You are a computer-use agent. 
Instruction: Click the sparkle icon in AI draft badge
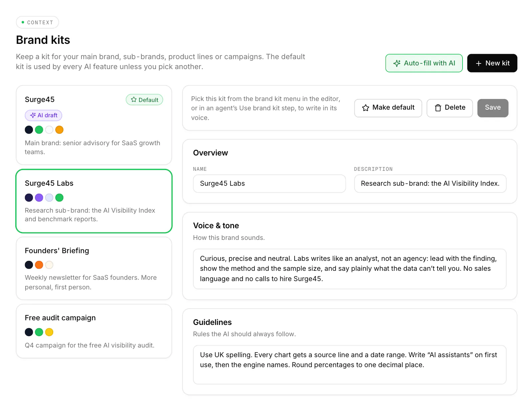point(33,115)
